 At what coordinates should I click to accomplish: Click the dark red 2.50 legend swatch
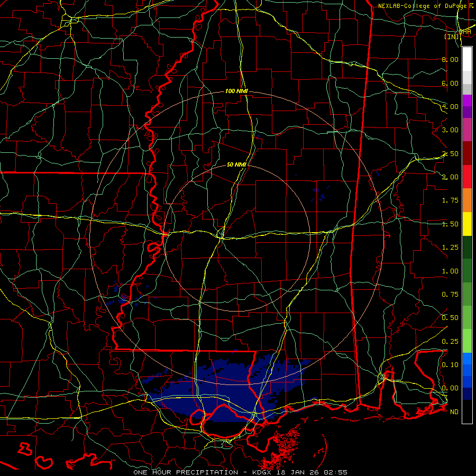[467, 153]
